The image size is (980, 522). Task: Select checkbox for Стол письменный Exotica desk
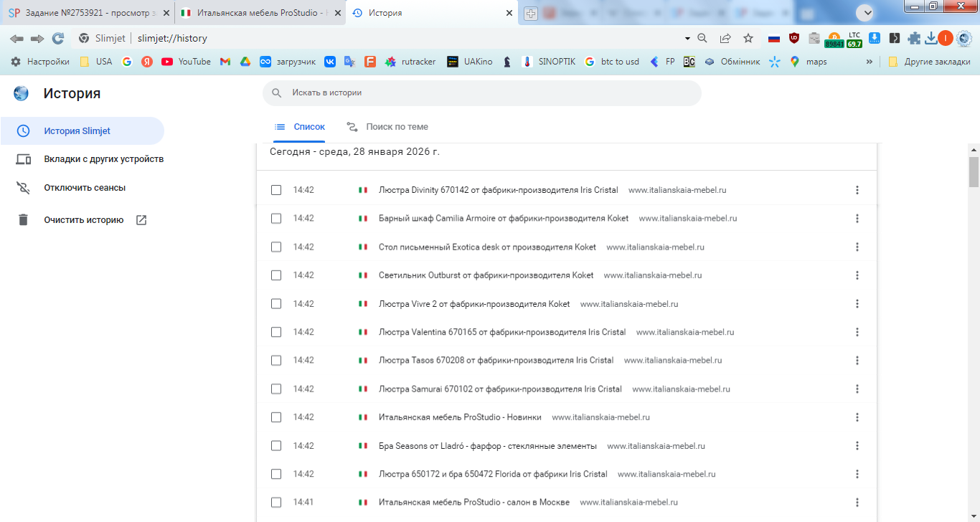pos(276,247)
